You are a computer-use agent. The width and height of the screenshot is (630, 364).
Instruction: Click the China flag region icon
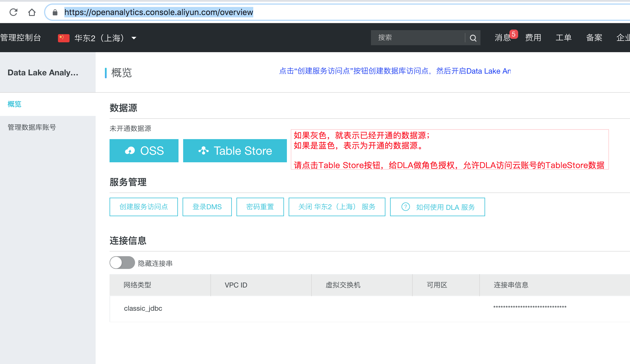click(x=63, y=38)
